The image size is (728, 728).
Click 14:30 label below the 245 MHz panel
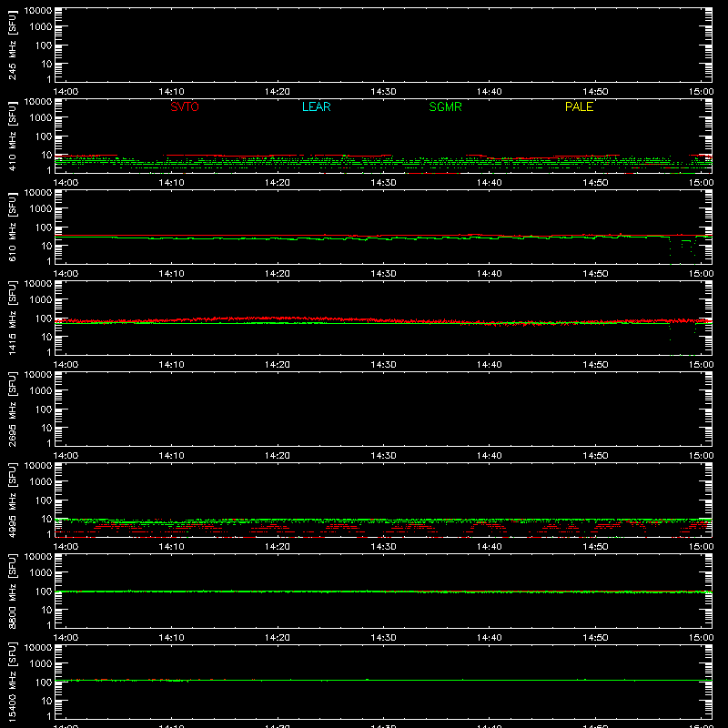[383, 92]
